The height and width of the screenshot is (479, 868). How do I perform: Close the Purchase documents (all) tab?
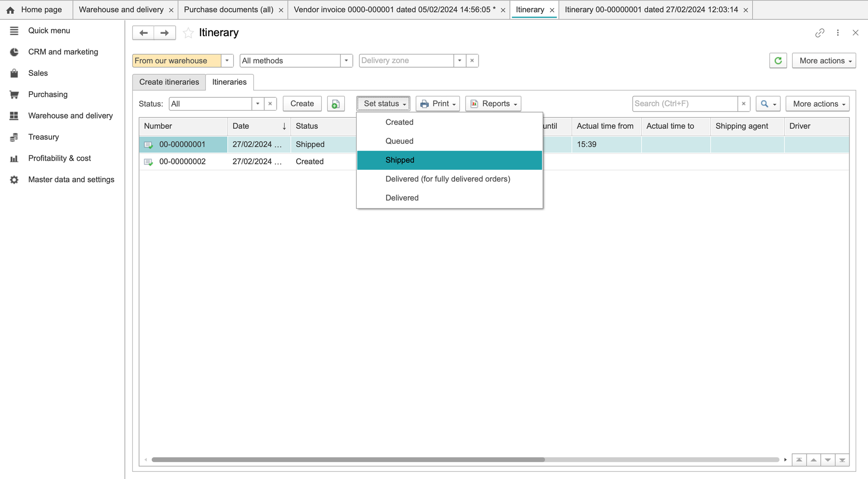click(281, 10)
